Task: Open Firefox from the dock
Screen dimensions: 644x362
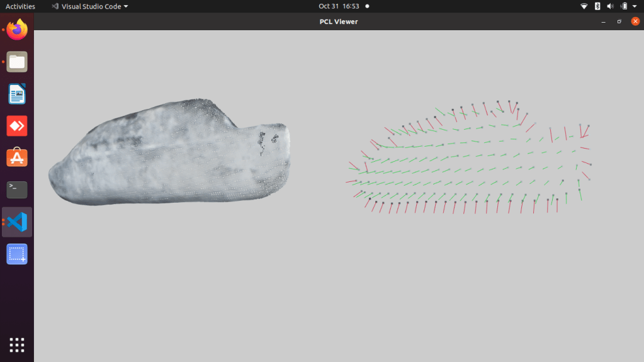Action: [x=17, y=30]
